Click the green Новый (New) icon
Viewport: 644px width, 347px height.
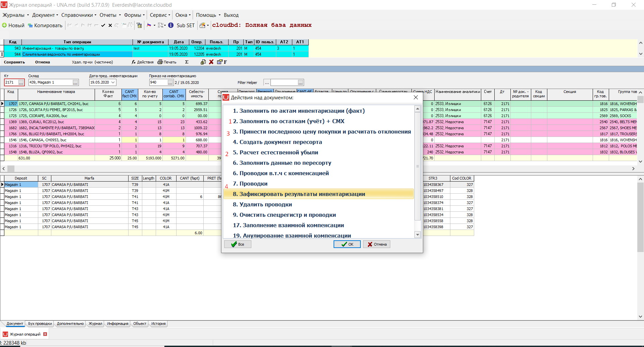[x=4, y=25]
